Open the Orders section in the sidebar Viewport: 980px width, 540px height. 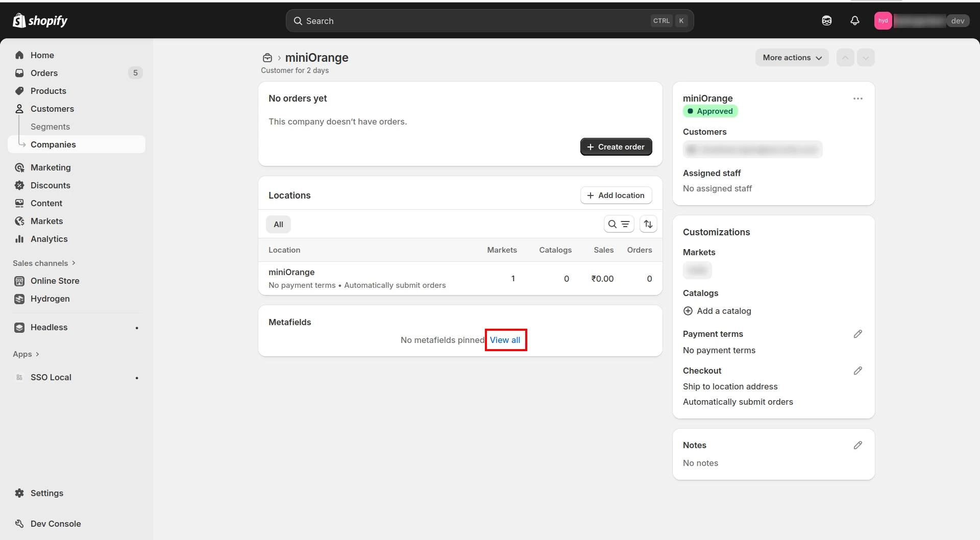44,73
